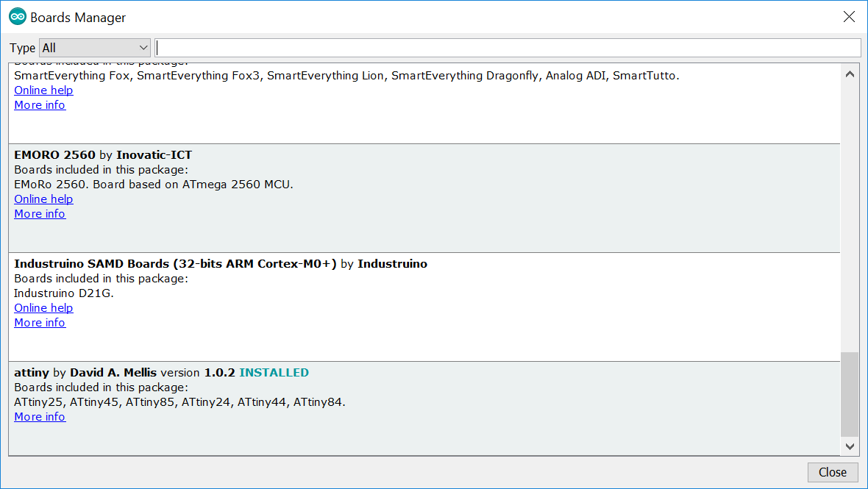This screenshot has width=868, height=489.
Task: Click the Arduino logo in title bar
Action: coord(18,17)
